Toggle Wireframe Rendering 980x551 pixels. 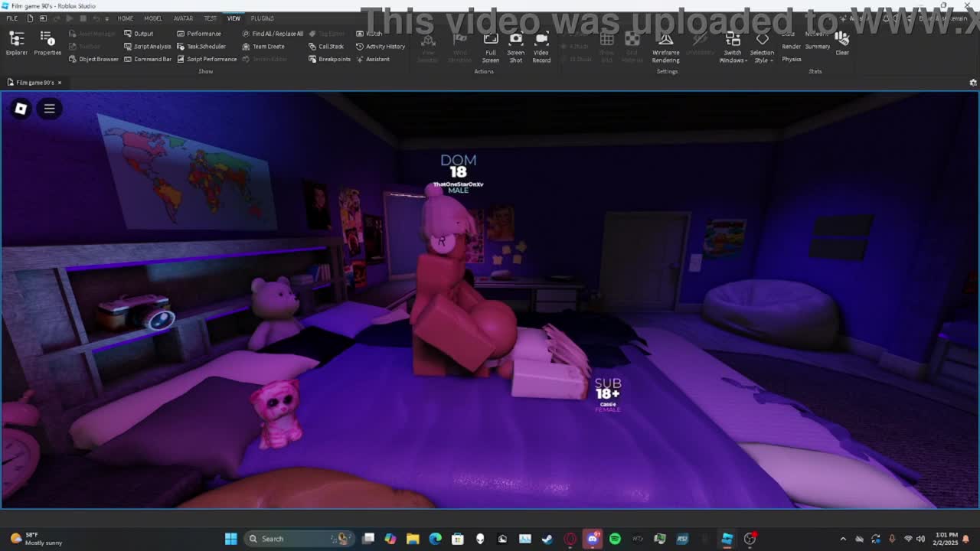[x=665, y=47]
